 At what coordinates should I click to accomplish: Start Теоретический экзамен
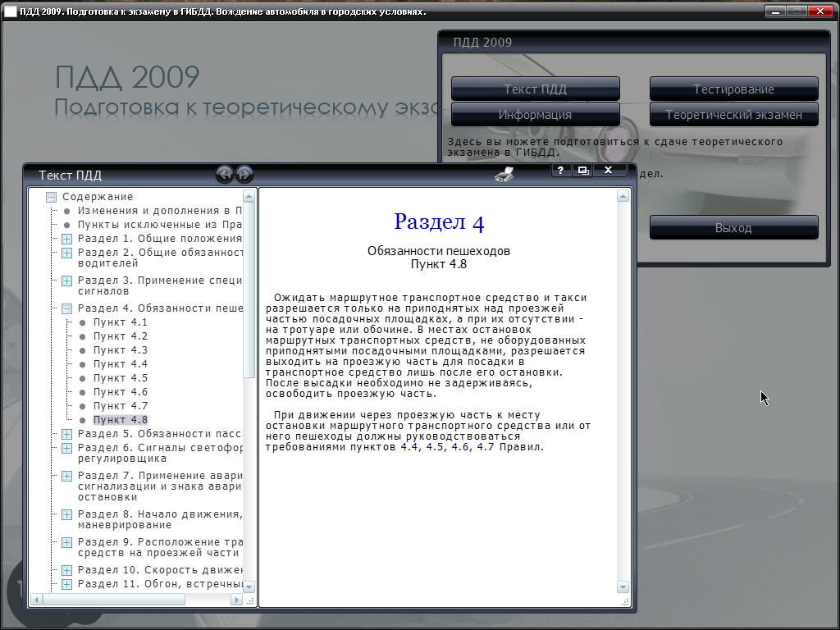click(x=733, y=114)
